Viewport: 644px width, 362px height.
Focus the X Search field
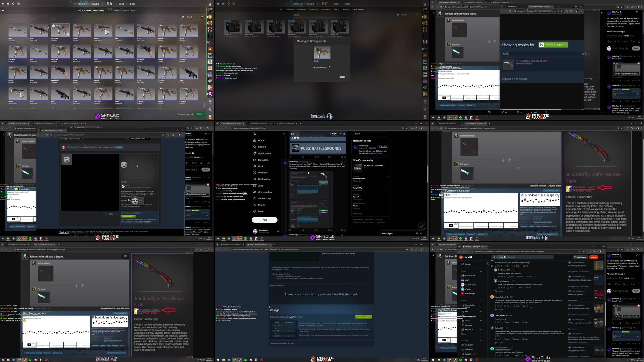[x=371, y=134]
